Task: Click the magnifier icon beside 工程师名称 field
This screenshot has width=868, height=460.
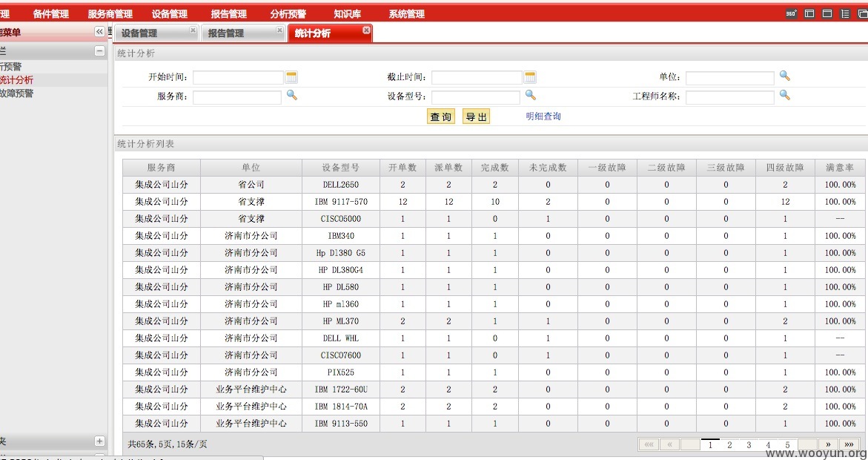Action: tap(784, 95)
